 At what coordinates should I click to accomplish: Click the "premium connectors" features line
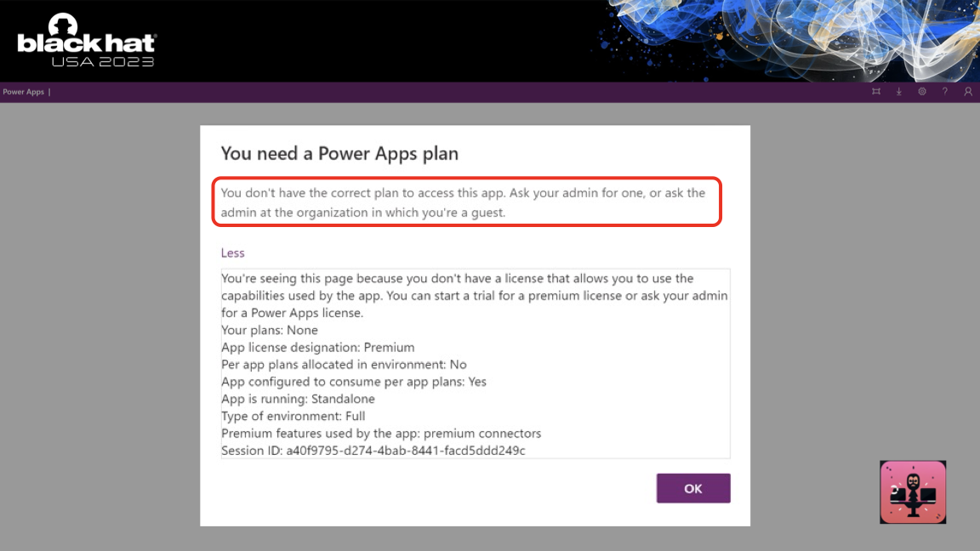381,434
